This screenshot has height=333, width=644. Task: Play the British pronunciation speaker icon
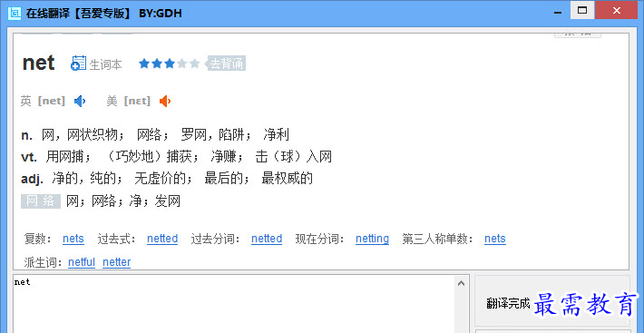pyautogui.click(x=80, y=101)
